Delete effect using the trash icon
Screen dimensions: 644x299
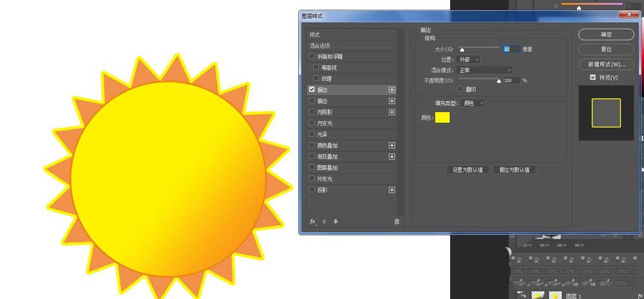(397, 222)
